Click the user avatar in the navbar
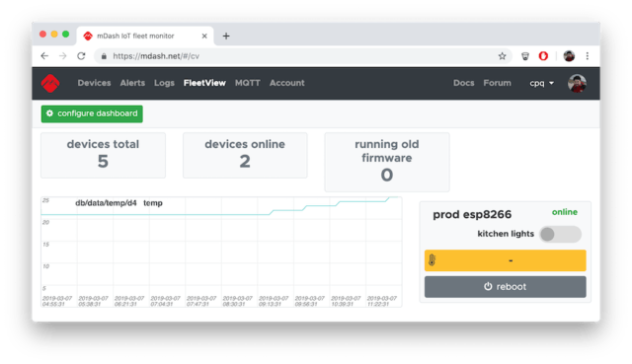 577,83
